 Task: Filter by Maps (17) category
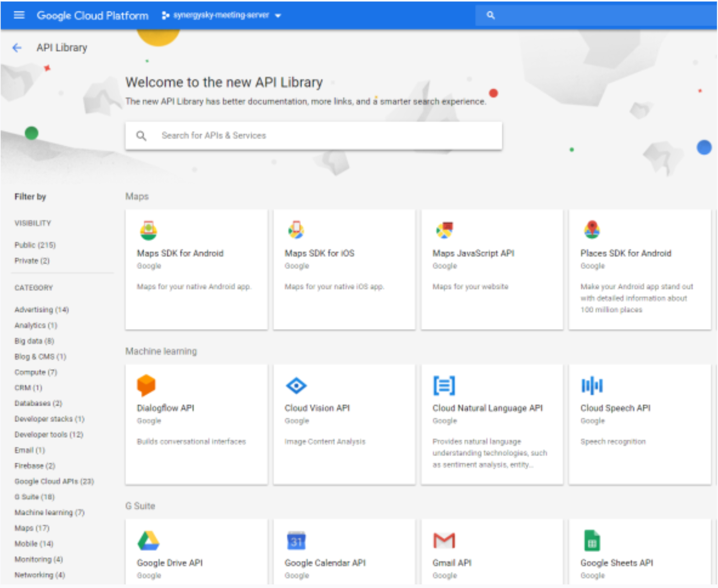(32, 528)
